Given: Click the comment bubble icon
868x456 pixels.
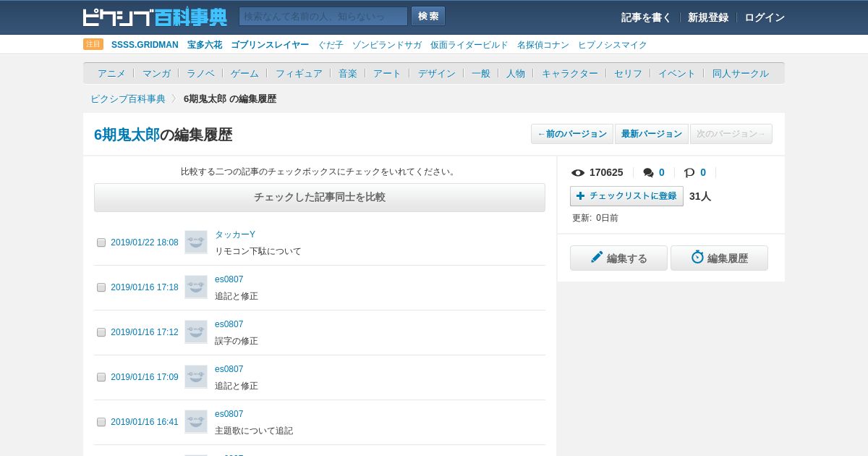Looking at the screenshot, I should [x=648, y=172].
